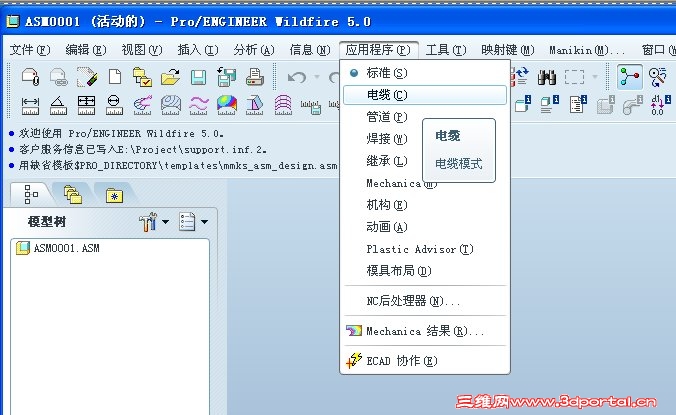Toggle the spin center display icon
The image size is (676, 415).
coord(630,78)
